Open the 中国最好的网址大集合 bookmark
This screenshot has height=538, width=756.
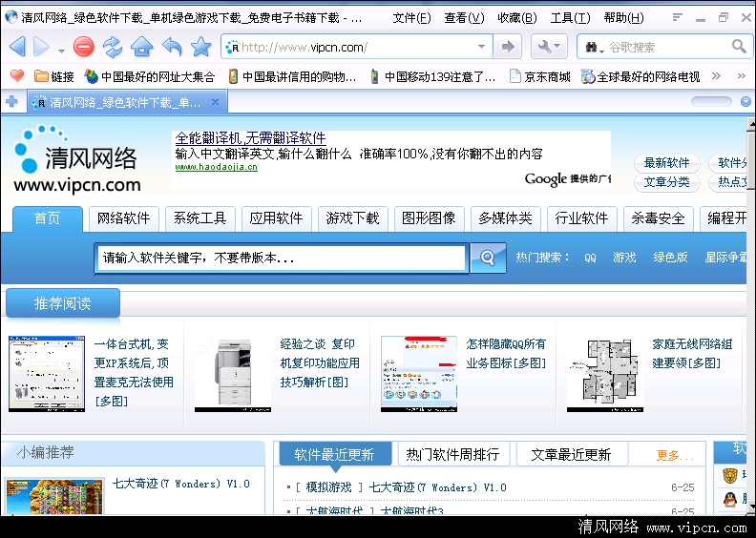pos(150,76)
